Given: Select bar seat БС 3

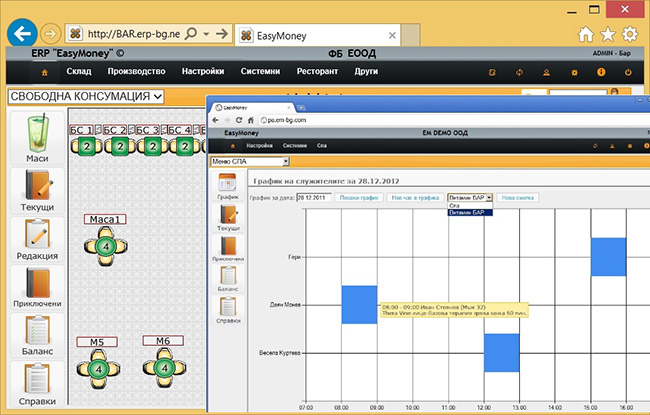Looking at the screenshot, I should click(x=153, y=146).
